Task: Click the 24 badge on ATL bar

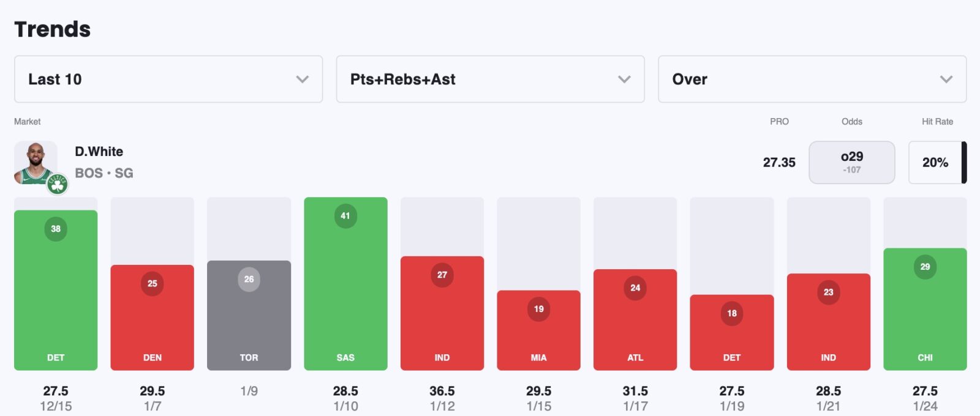Action: click(x=635, y=288)
